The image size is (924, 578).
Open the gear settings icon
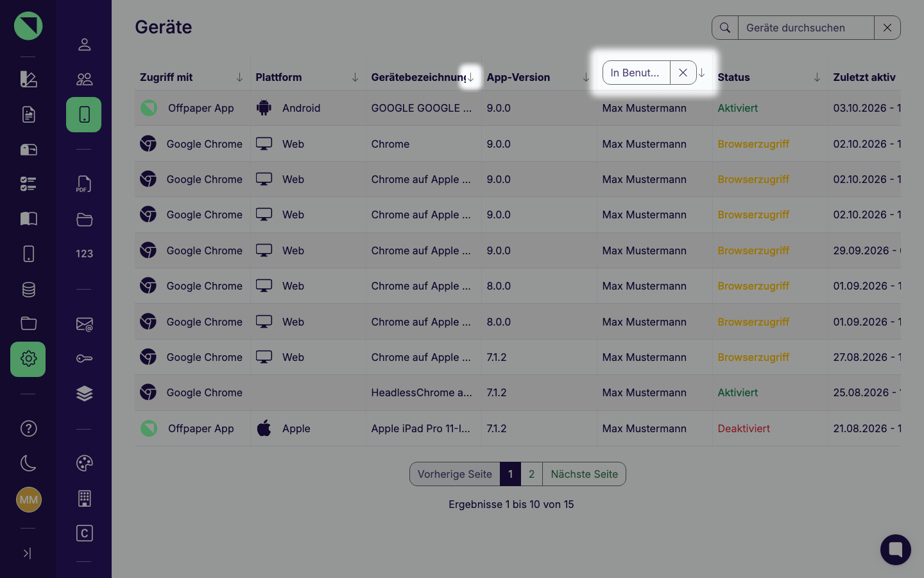[x=28, y=359]
